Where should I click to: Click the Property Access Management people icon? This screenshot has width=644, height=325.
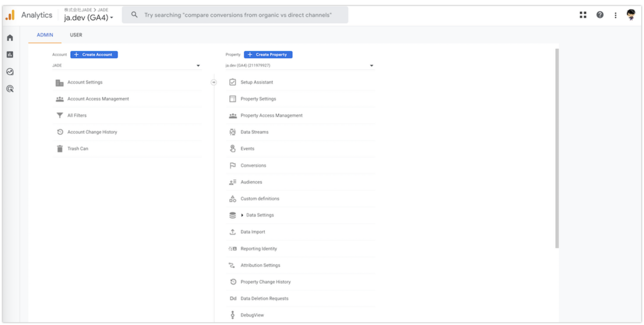tap(232, 115)
